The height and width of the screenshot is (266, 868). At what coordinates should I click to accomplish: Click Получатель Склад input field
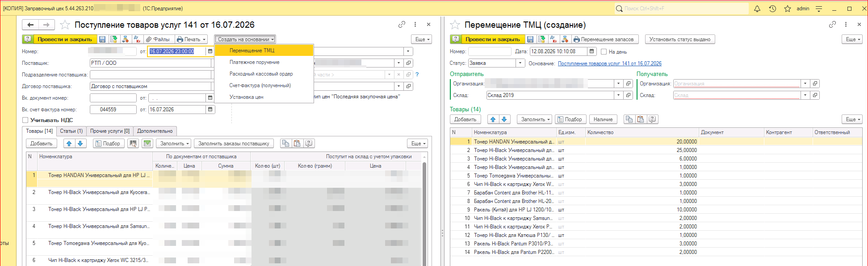(x=737, y=95)
